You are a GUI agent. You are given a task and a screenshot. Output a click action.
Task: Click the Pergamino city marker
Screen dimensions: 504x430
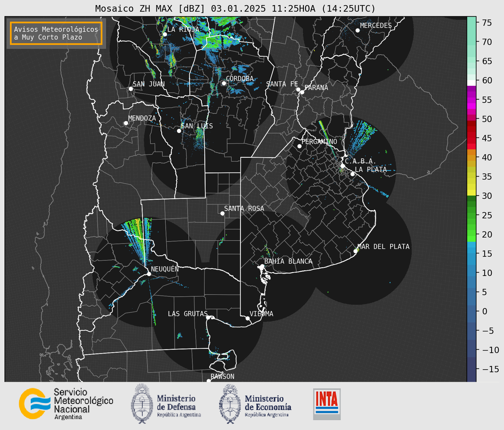pyautogui.click(x=299, y=146)
